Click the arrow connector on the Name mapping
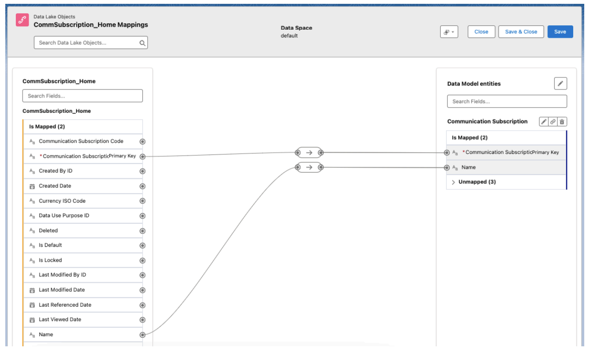 click(309, 167)
